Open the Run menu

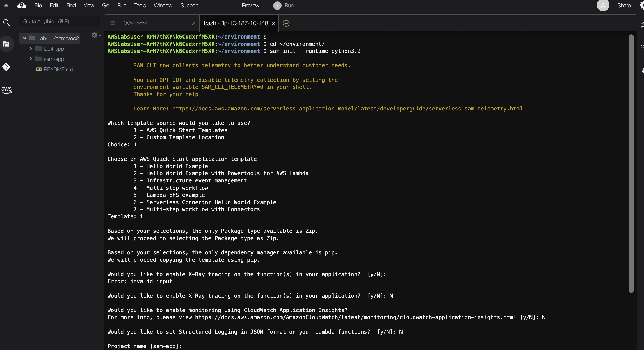(x=122, y=5)
